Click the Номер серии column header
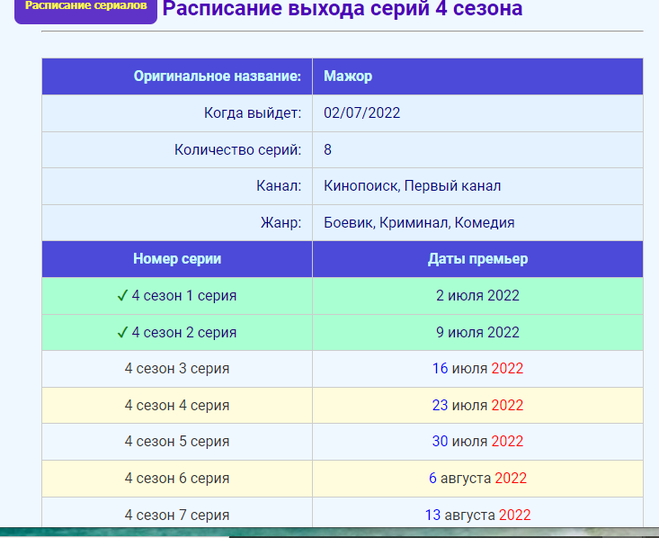The width and height of the screenshot is (659, 538). pos(177,259)
